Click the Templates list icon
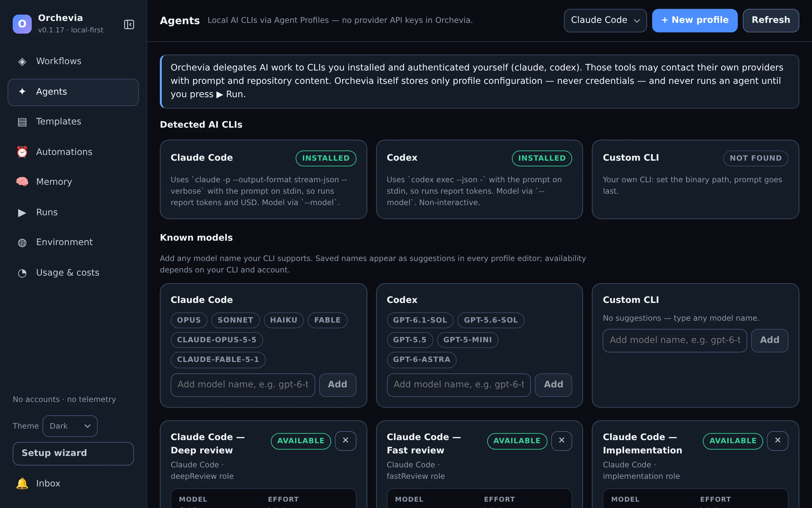The height and width of the screenshot is (508, 812). coord(22,122)
